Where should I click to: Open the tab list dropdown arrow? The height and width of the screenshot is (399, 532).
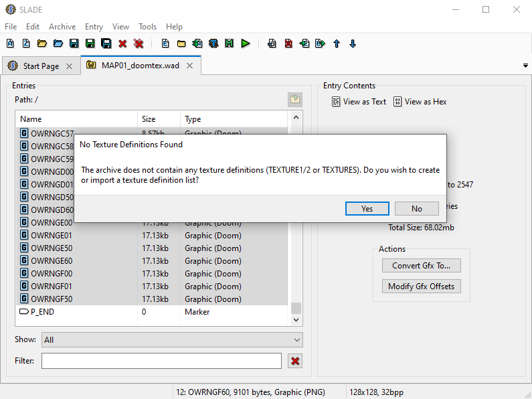pos(525,66)
